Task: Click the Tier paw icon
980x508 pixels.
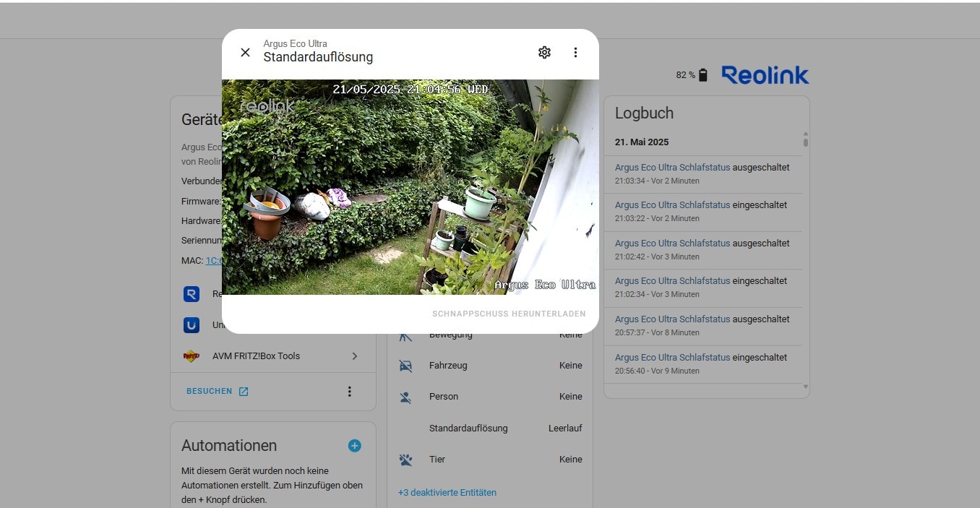Action: click(406, 460)
